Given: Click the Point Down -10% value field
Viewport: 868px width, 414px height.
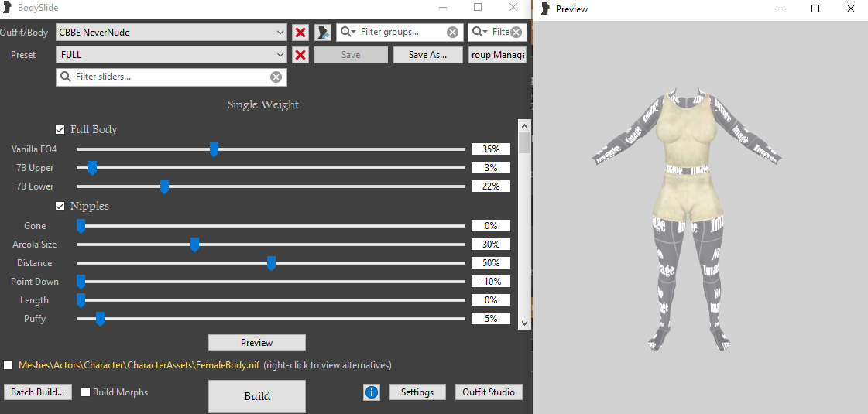Looking at the screenshot, I should (x=491, y=282).
